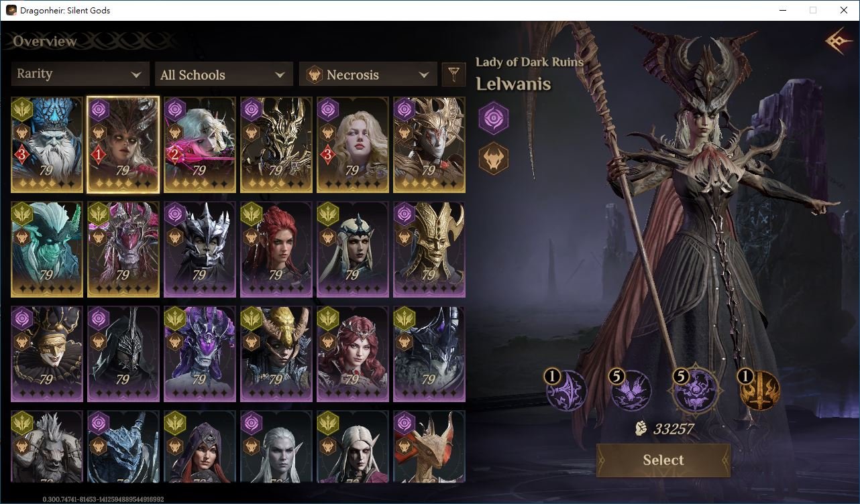The width and height of the screenshot is (860, 504).
Task: Select the blonde woman hero with badge 3
Action: (353, 145)
